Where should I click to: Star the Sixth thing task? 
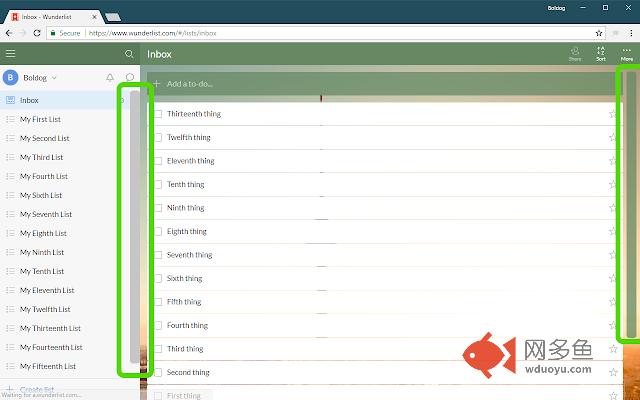coord(613,278)
